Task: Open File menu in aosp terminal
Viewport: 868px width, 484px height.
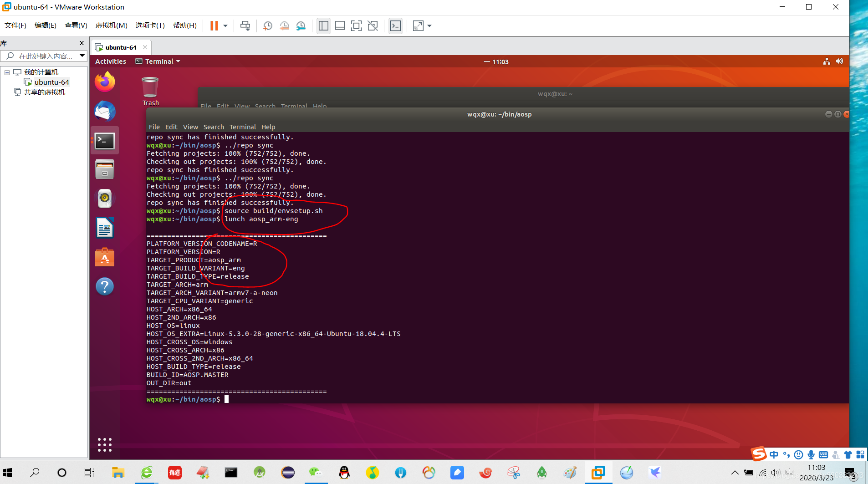Action: pos(154,127)
